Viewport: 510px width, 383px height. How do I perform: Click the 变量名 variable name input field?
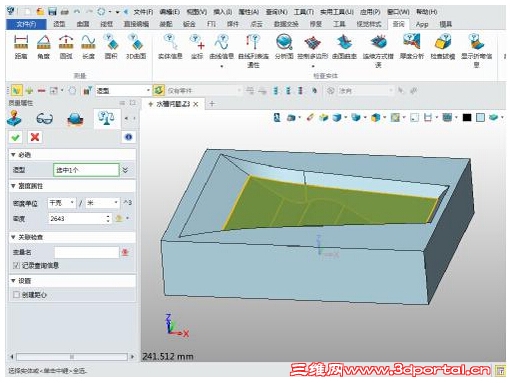click(x=87, y=252)
